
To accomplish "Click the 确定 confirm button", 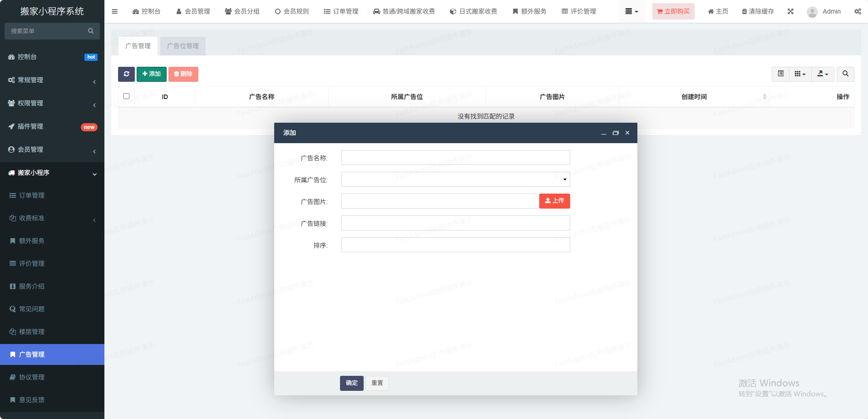I will [351, 383].
